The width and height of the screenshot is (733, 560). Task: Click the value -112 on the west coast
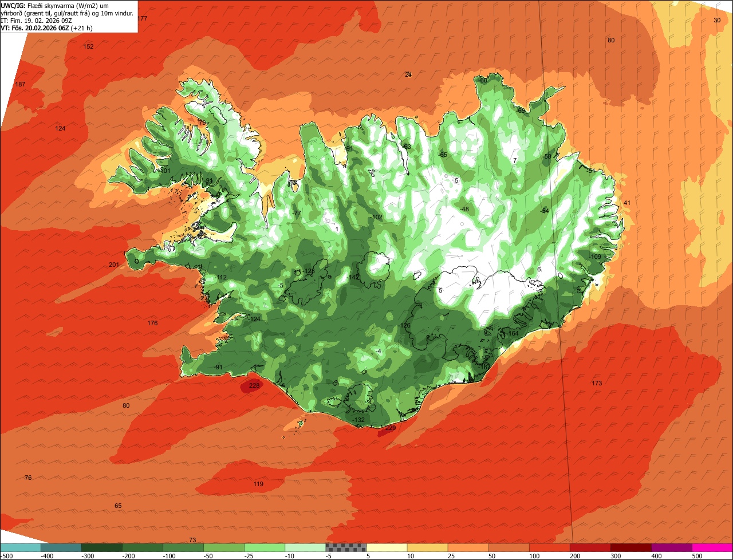[221, 277]
